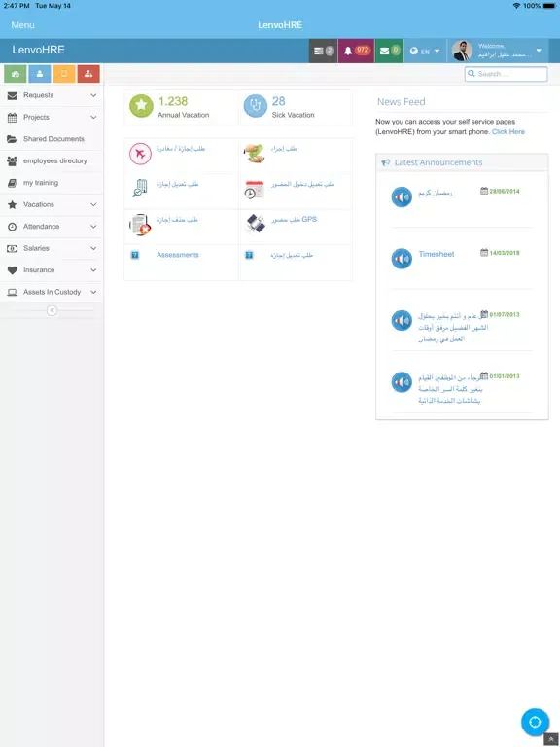Expand the Insurance sidebar menu

coord(52,270)
